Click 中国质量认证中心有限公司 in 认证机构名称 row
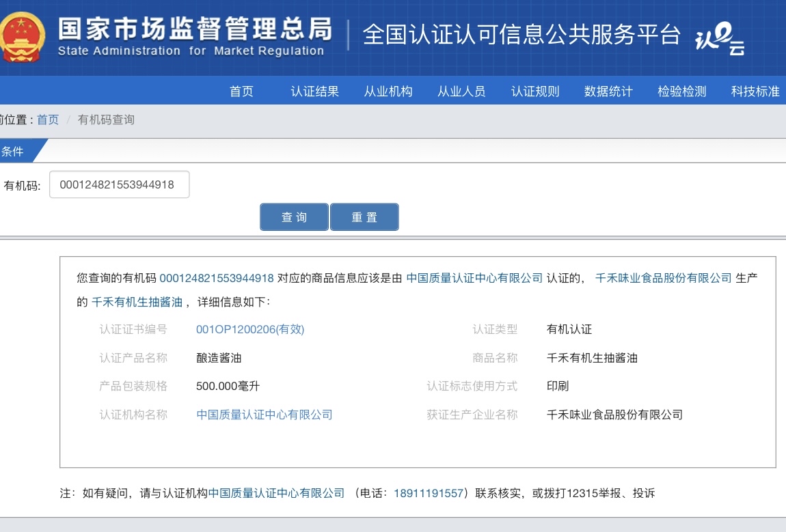The width and height of the screenshot is (786, 532). tap(265, 415)
